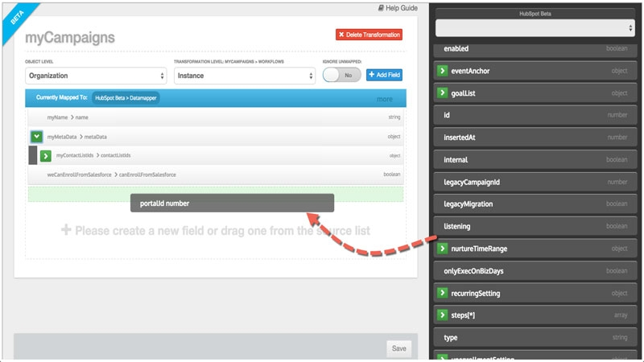Select the legacyCampaignId source field
Screen dimensions: 644x362
(x=535, y=182)
